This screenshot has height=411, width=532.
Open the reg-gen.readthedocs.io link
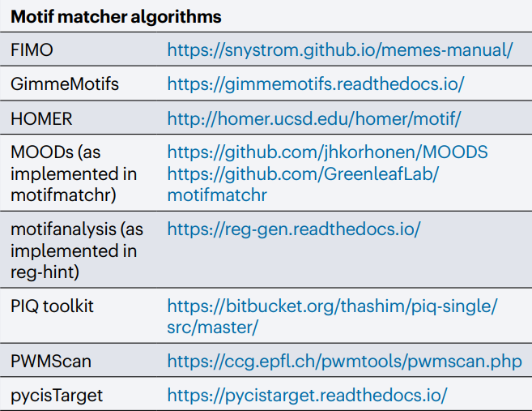click(x=294, y=229)
